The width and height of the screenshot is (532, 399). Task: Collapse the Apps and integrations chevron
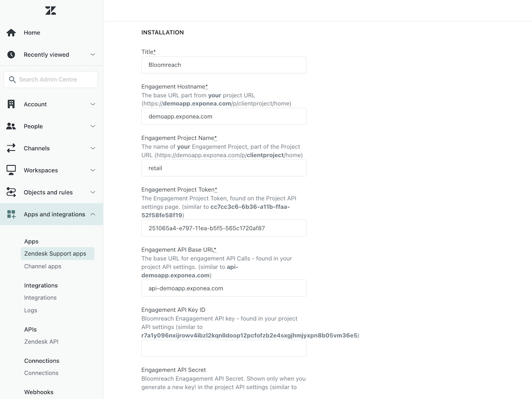(x=92, y=214)
